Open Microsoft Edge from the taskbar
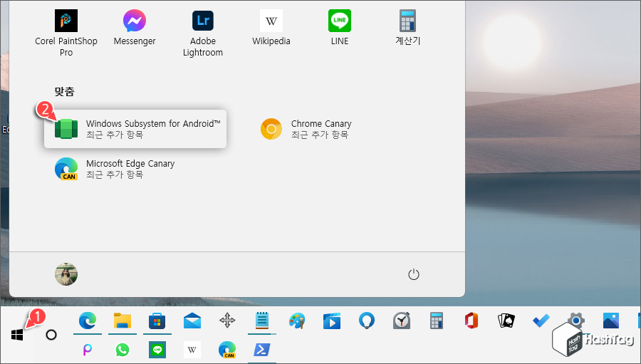Viewport: 641px width, 364px height. click(88, 321)
